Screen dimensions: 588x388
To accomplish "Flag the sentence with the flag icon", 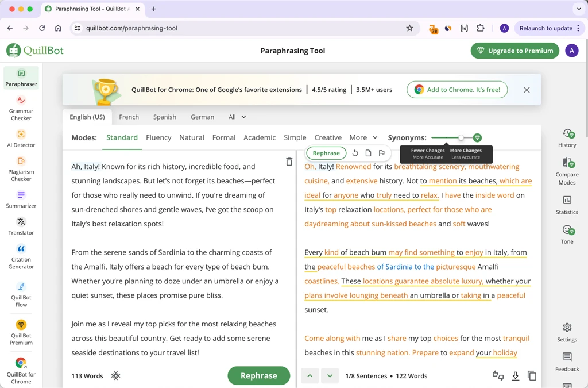I will point(382,153).
